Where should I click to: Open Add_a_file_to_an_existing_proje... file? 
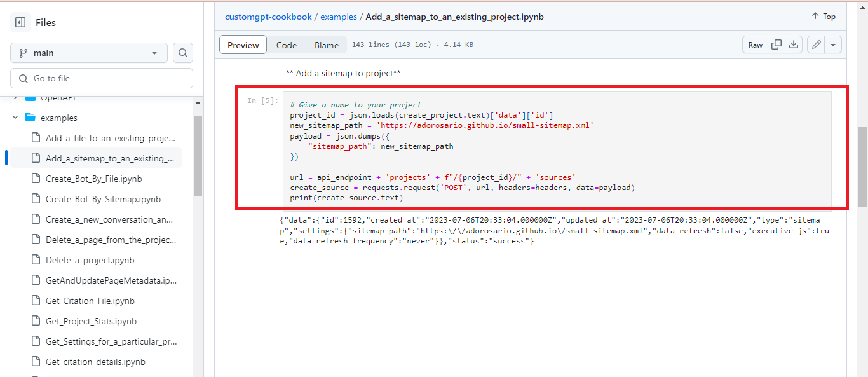pos(110,138)
